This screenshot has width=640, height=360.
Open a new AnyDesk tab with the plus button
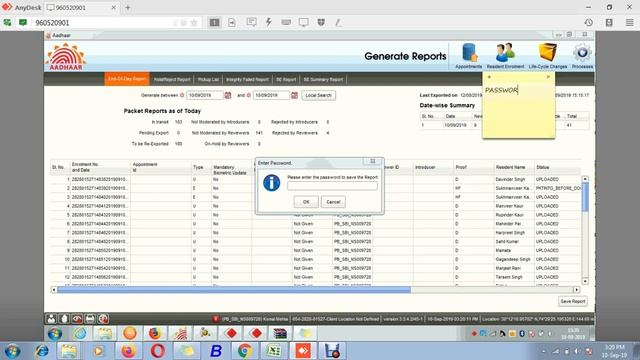click(128, 7)
